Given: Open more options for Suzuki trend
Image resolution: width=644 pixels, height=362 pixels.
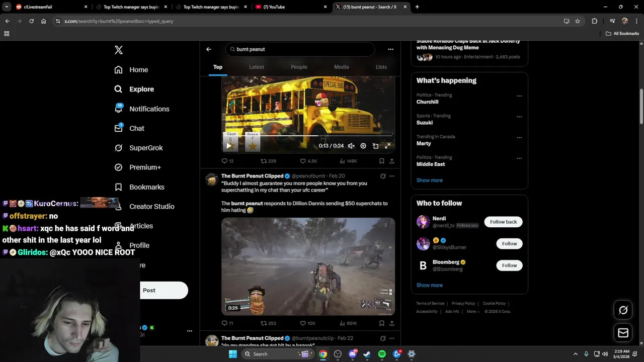Looking at the screenshot, I should coord(519,117).
